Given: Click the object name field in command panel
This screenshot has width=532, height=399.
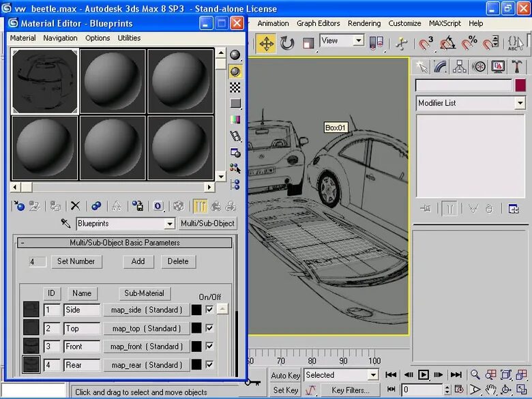Looking at the screenshot, I should point(464,85).
